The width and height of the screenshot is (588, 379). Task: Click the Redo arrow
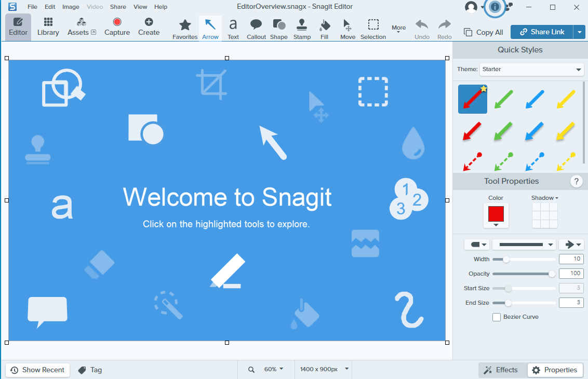[x=444, y=29]
